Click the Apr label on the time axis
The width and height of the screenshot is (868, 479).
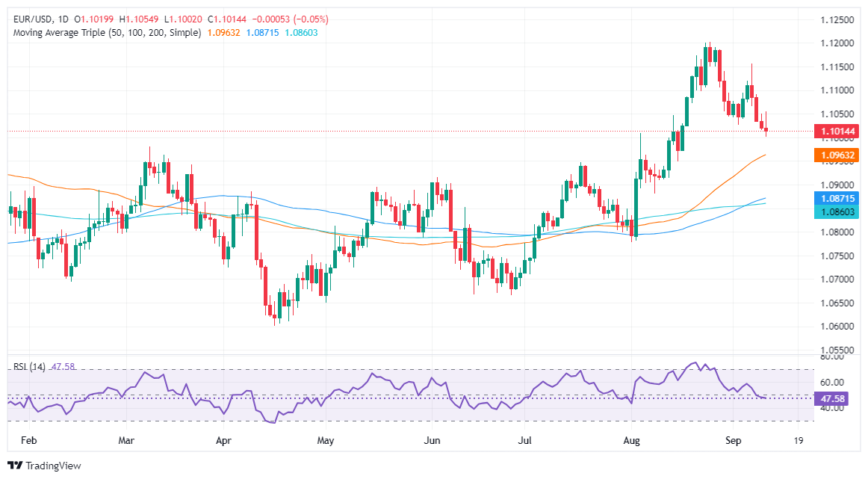(x=223, y=441)
